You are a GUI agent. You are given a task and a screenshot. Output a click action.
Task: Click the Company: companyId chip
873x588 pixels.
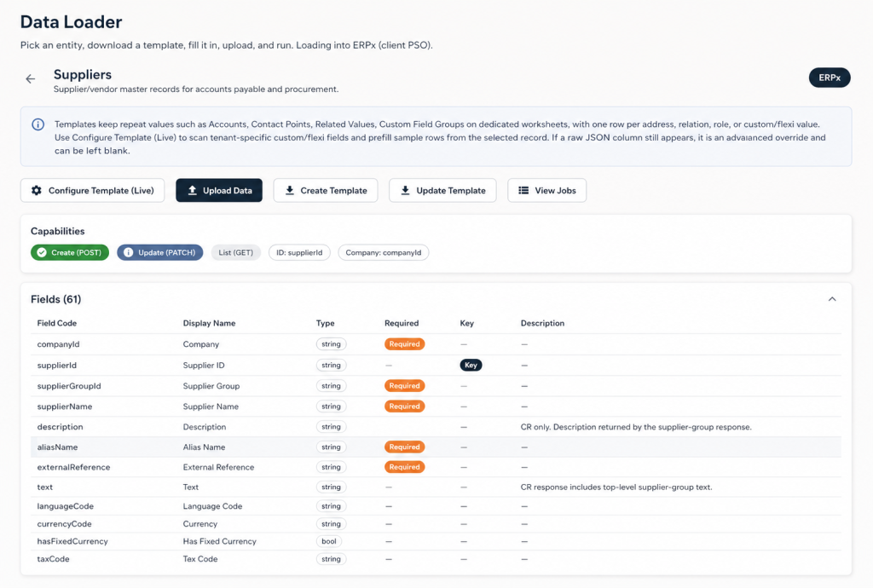[x=383, y=252]
